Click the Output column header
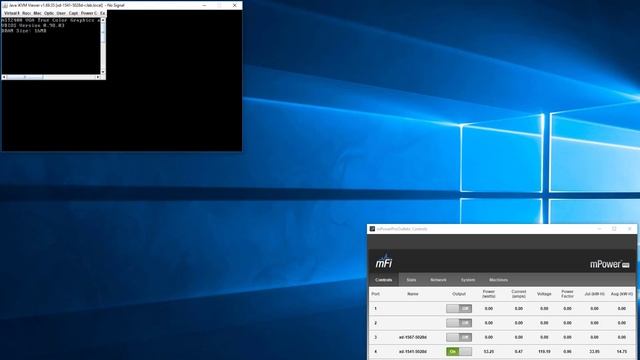The height and width of the screenshot is (360, 640). click(x=459, y=294)
